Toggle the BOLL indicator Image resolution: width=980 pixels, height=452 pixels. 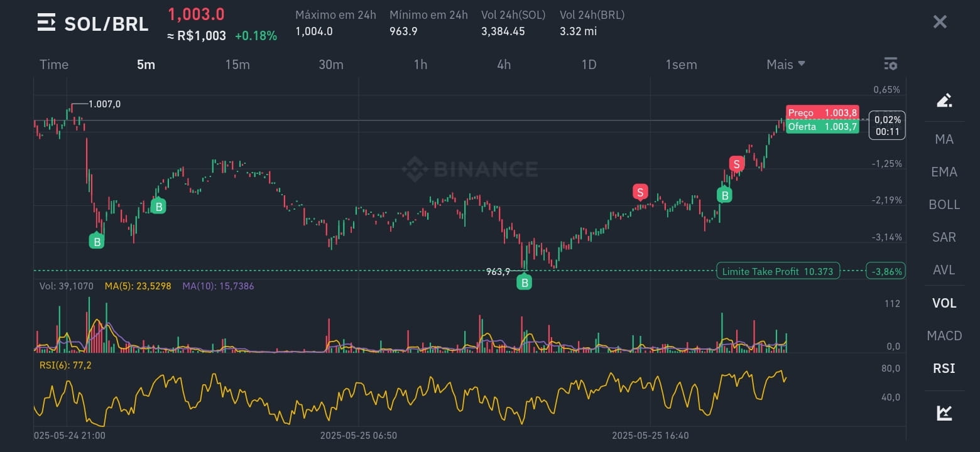(944, 205)
